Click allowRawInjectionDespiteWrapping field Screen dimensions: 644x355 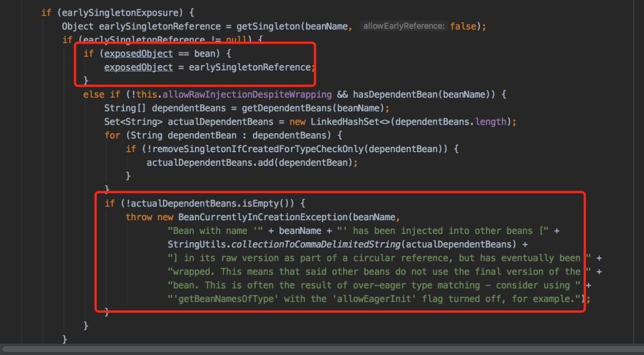point(247,94)
